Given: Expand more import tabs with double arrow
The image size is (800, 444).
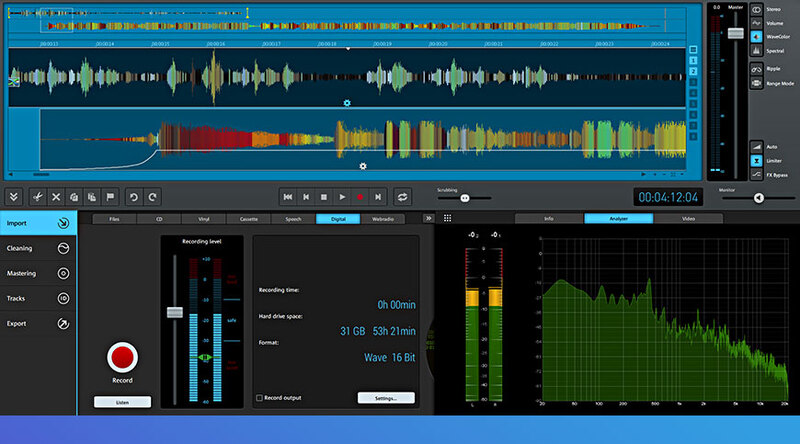Looking at the screenshot, I should click(x=428, y=218).
